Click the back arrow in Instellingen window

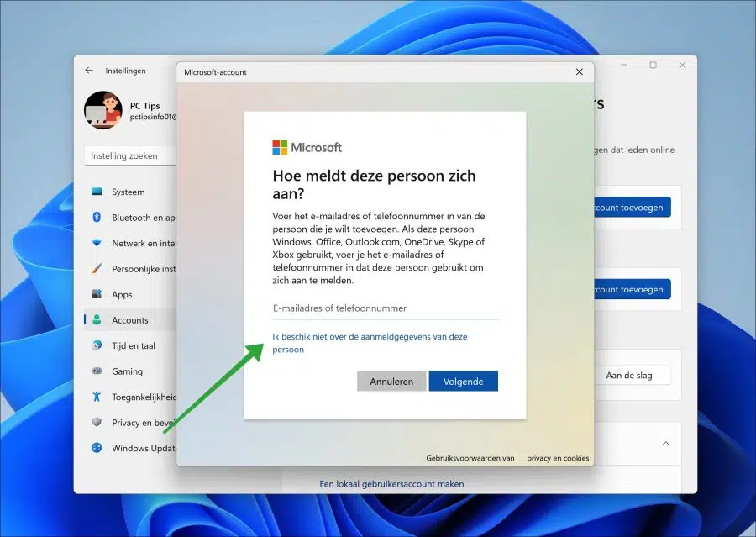tap(89, 71)
